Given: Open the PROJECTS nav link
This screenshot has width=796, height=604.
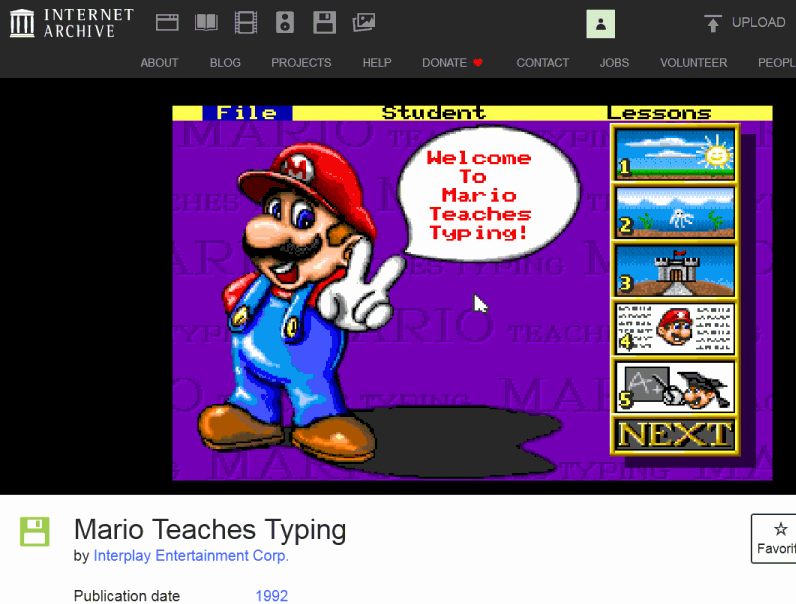Looking at the screenshot, I should (301, 62).
